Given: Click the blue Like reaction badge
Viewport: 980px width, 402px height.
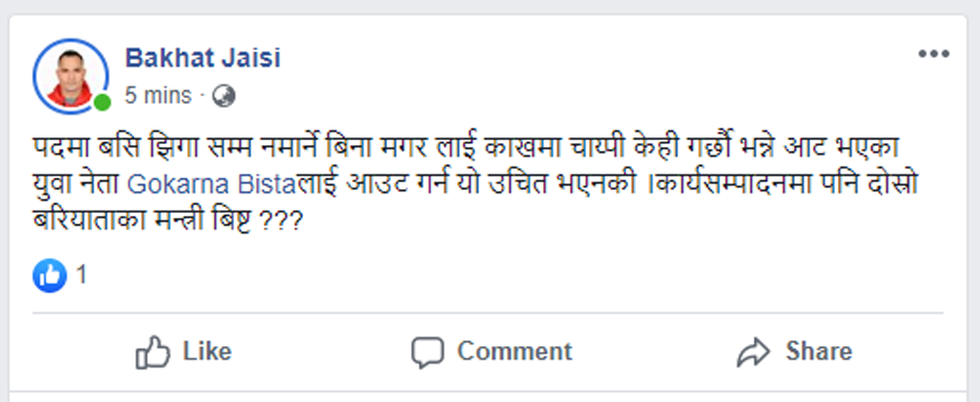Looking at the screenshot, I should click(x=49, y=276).
